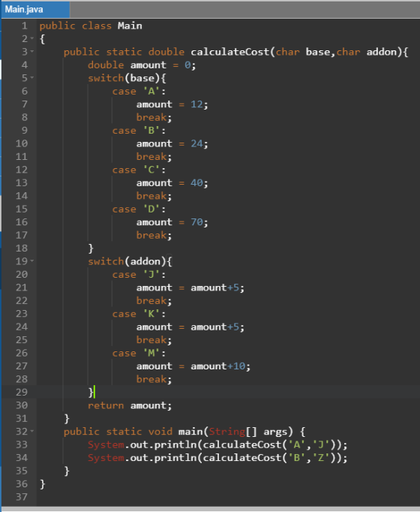Click the closing brace on line 36
This screenshot has height=512, width=420.
pyautogui.click(x=43, y=484)
